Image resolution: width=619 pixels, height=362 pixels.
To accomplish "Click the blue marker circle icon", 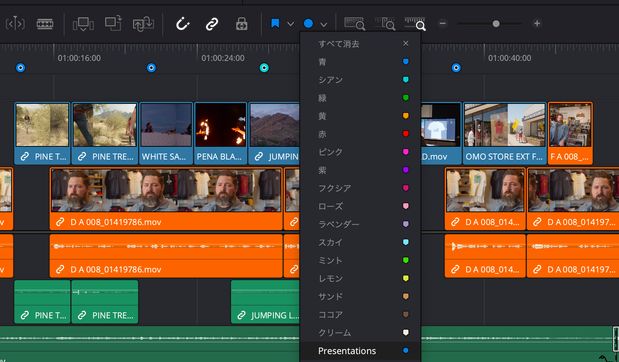I will click(x=308, y=24).
